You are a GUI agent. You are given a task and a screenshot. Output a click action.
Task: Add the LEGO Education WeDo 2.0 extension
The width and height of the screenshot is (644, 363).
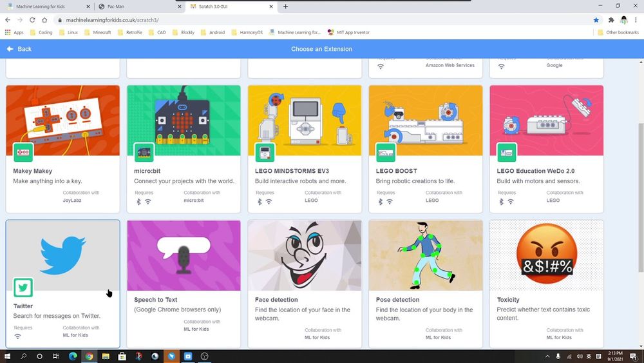click(x=547, y=149)
